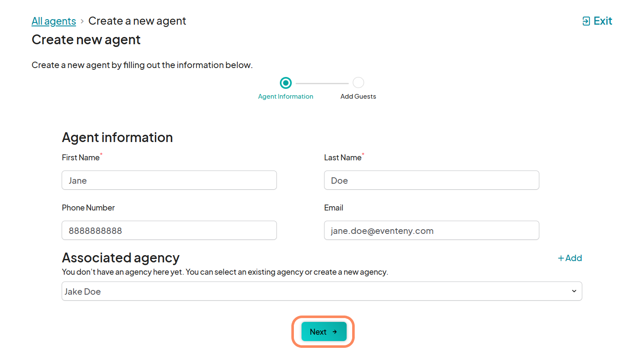Click the plus icon beside Add
635x364 pixels.
tap(561, 258)
